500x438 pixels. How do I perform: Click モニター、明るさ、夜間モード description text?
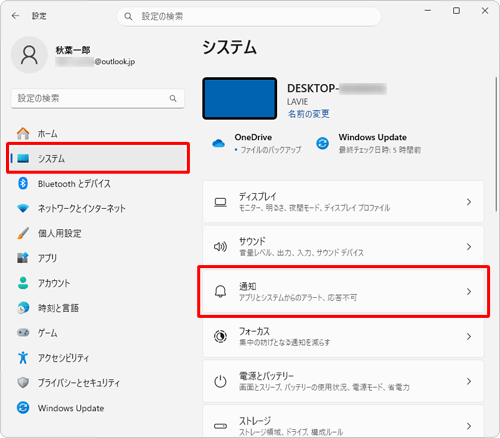click(x=314, y=208)
